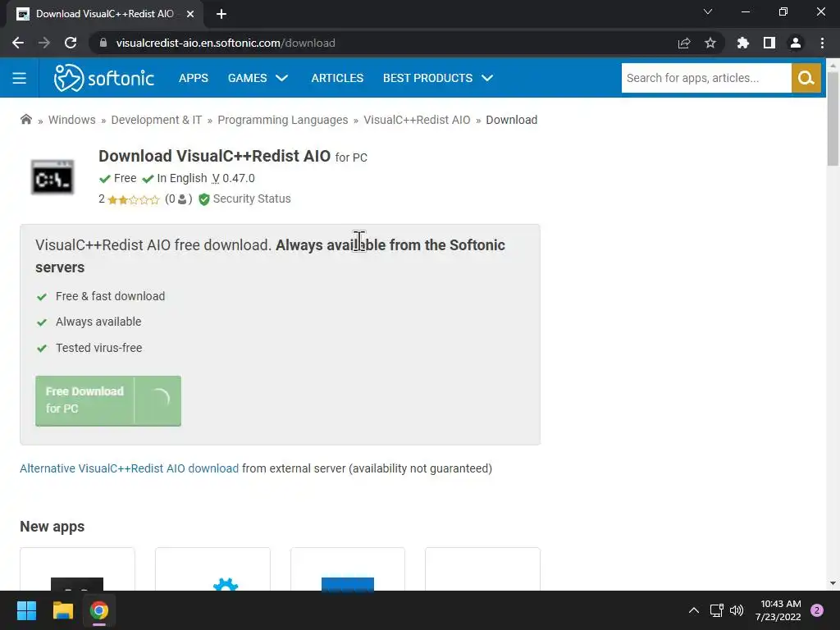
Task: Click the Security Status text
Action: [252, 199]
